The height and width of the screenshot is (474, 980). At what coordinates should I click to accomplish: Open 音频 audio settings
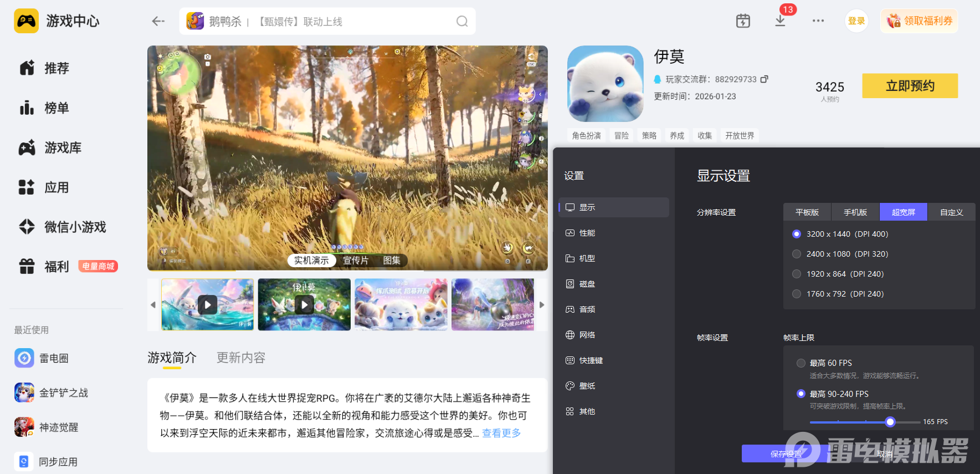614,309
